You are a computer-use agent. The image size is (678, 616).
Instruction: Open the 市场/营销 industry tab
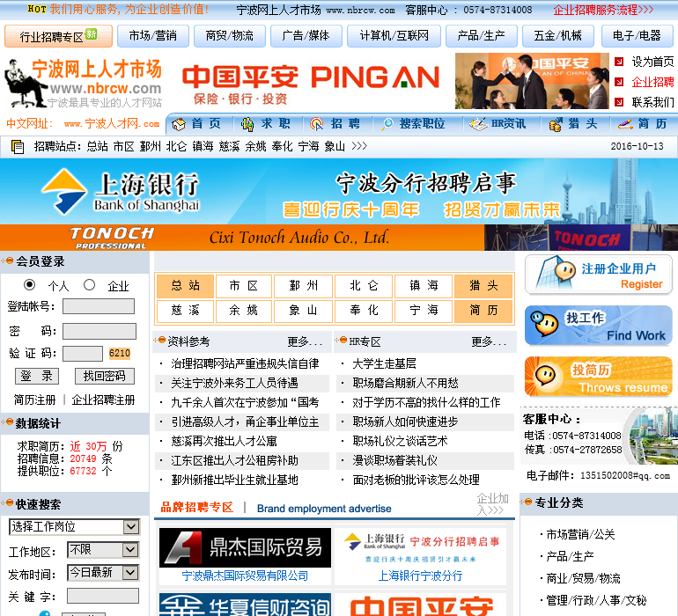[x=153, y=35]
